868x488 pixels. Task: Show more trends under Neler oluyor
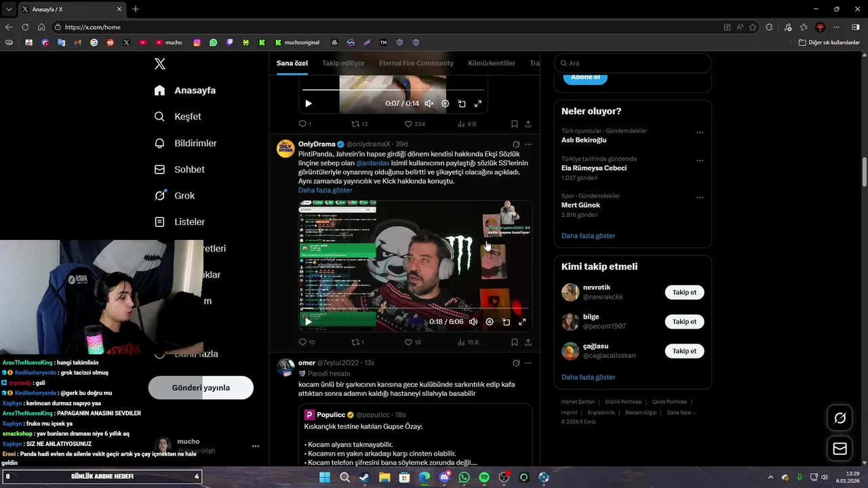(x=588, y=236)
